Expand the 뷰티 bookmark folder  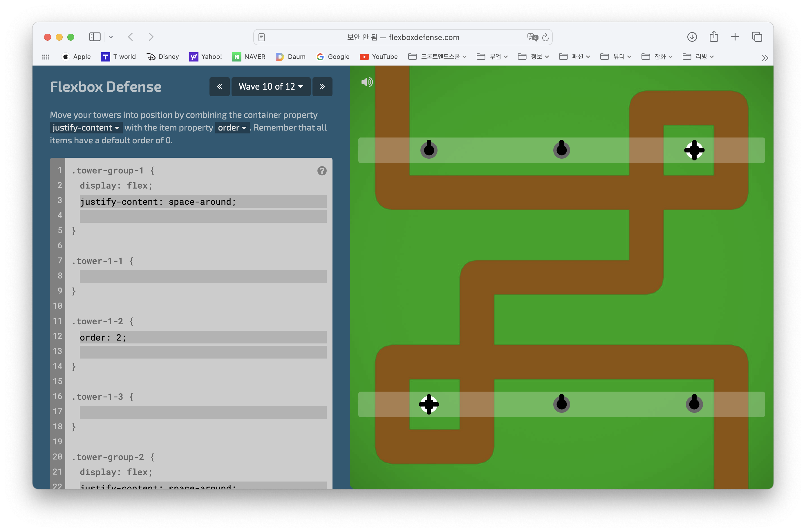pos(616,57)
